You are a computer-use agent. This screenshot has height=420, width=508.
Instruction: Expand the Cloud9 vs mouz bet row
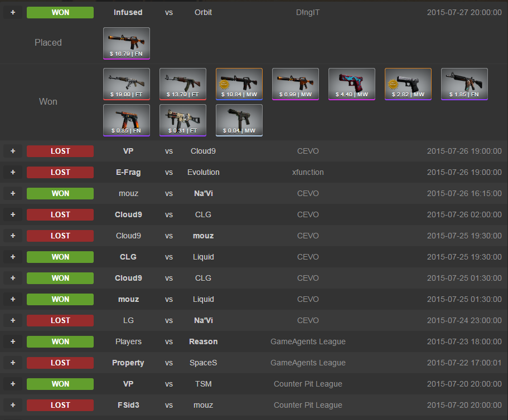[13, 236]
